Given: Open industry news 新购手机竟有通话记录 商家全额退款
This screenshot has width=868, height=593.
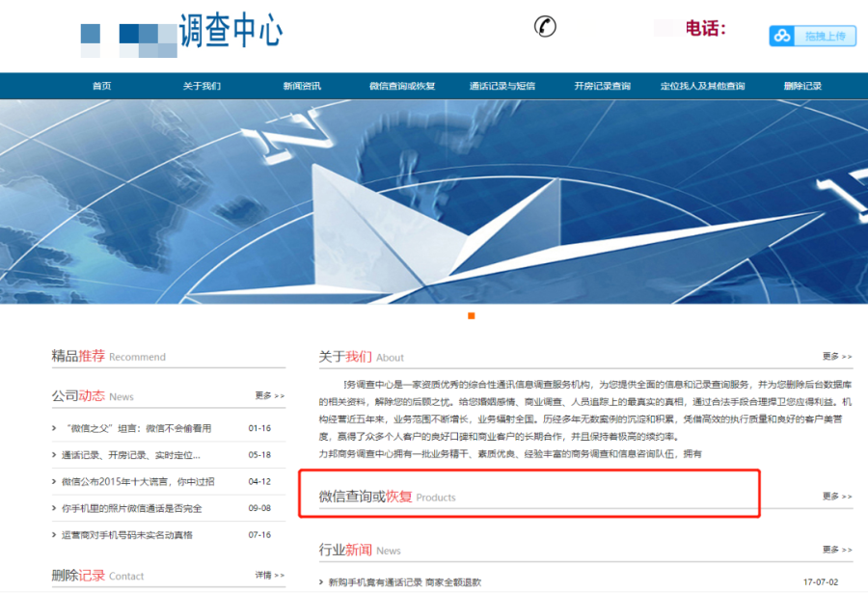Looking at the screenshot, I should click(x=405, y=582).
